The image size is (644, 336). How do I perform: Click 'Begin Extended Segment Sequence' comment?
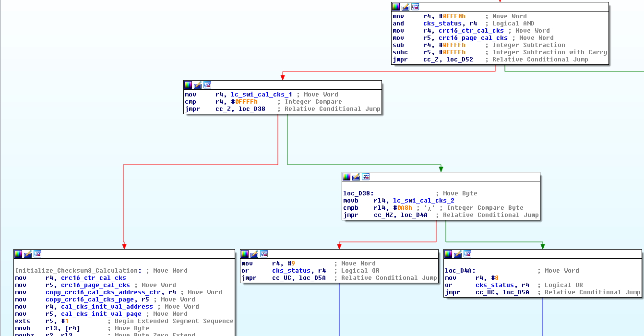(174, 321)
